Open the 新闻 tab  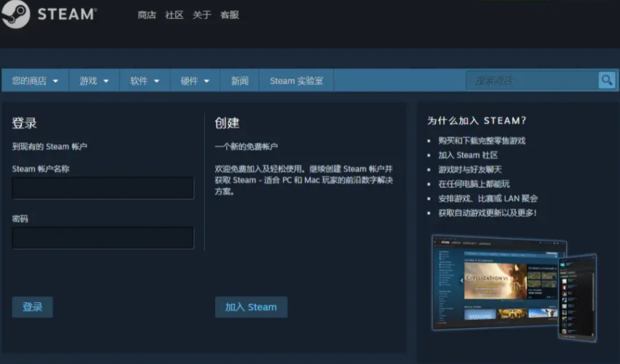[240, 81]
